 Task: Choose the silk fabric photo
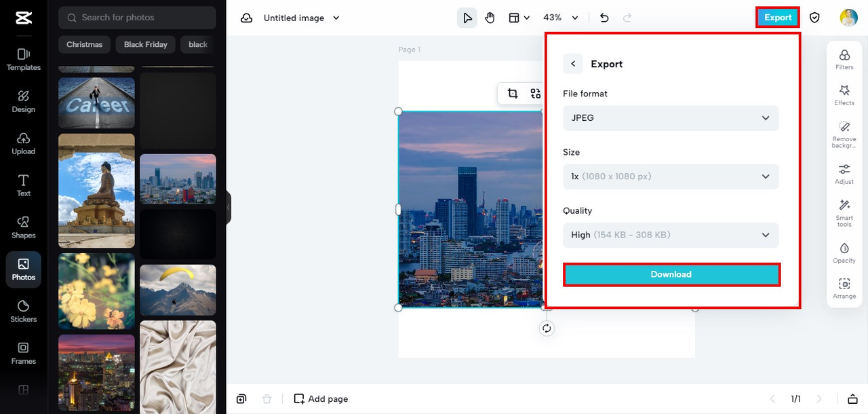(178, 367)
